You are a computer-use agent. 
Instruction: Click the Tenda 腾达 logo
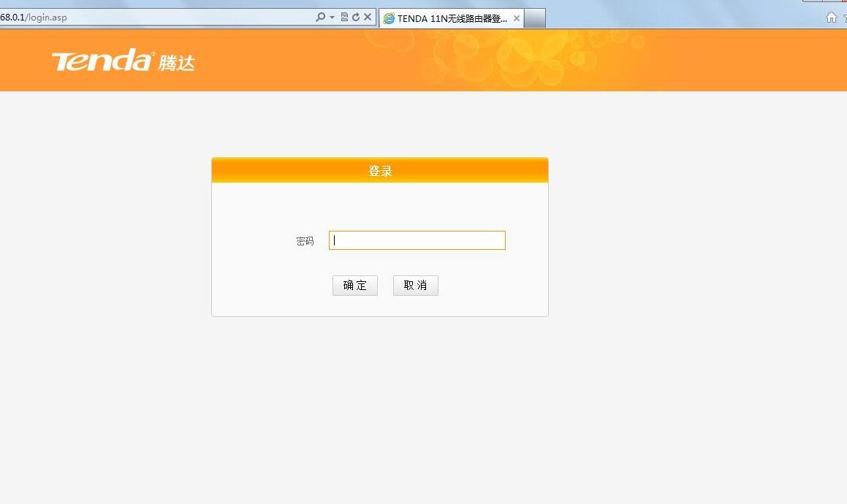pyautogui.click(x=123, y=60)
